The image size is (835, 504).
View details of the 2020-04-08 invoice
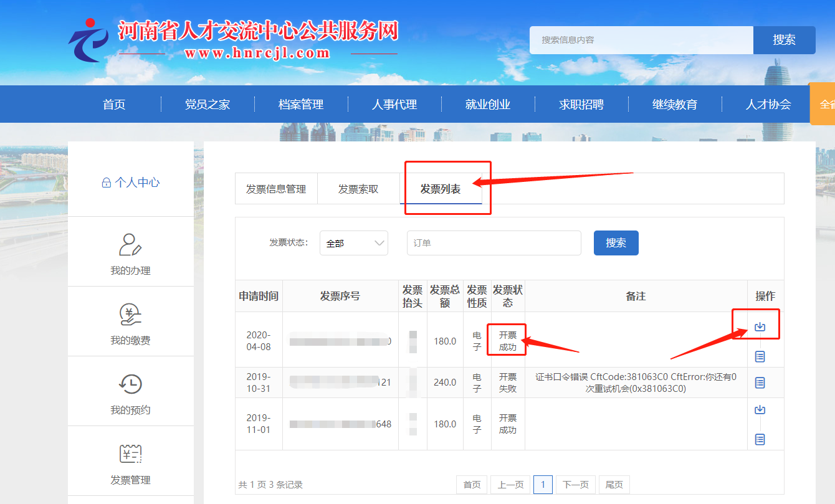[x=760, y=356]
